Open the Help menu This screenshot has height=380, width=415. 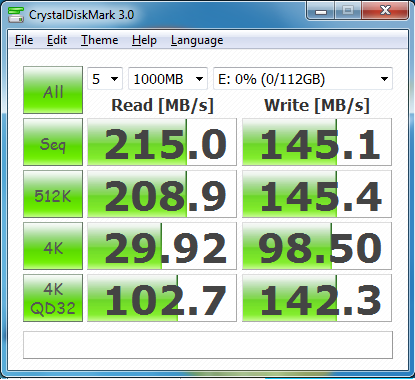(x=144, y=40)
